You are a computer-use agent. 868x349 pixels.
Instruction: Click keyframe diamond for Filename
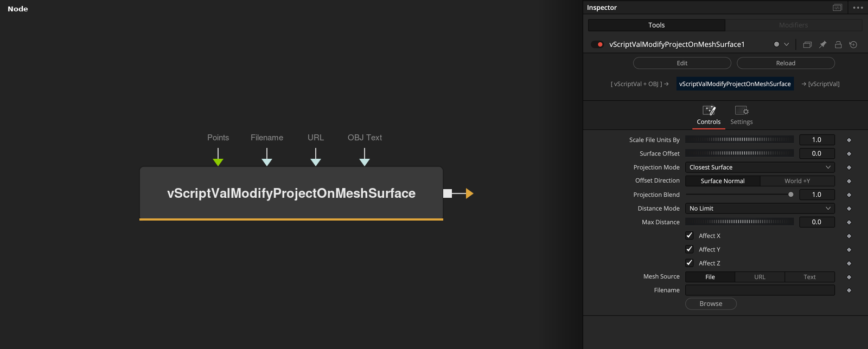tap(849, 290)
